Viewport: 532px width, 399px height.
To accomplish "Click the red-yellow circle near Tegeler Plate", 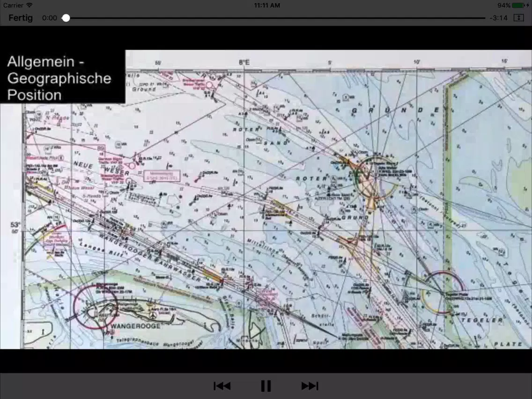I will pos(443,293).
